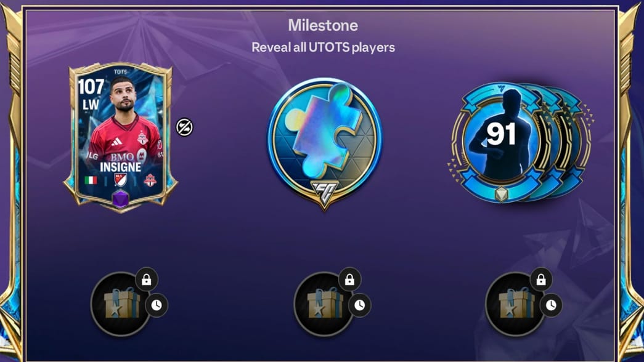Select the 91 rated player pack token
Screen dimensions: 644x362
click(x=520, y=142)
